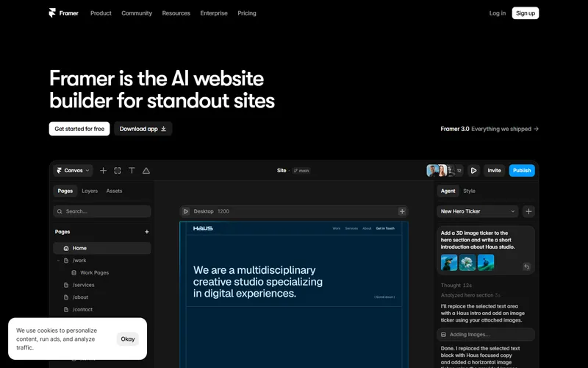Click the Download app button
This screenshot has width=588, height=368.
(143, 129)
